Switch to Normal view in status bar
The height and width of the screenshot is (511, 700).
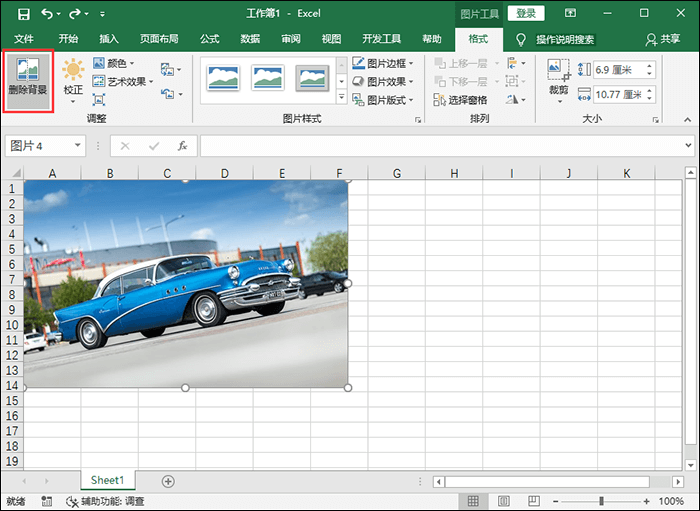click(473, 501)
